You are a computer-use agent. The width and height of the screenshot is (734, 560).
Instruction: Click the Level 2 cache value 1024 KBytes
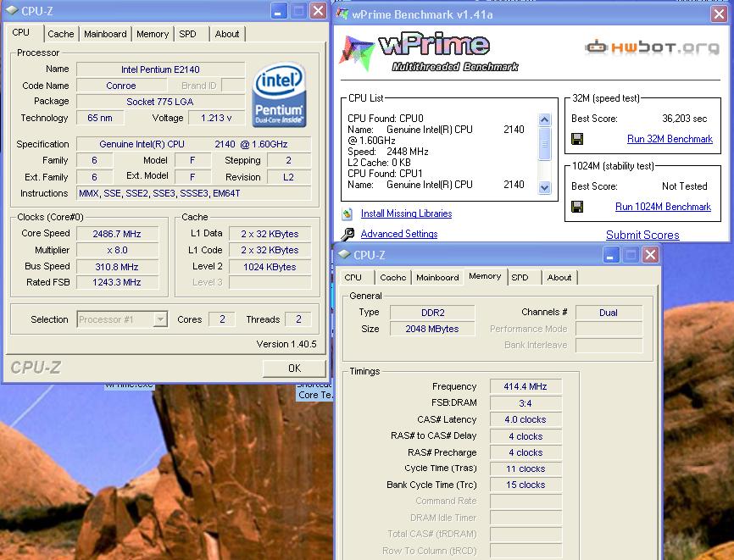point(270,267)
